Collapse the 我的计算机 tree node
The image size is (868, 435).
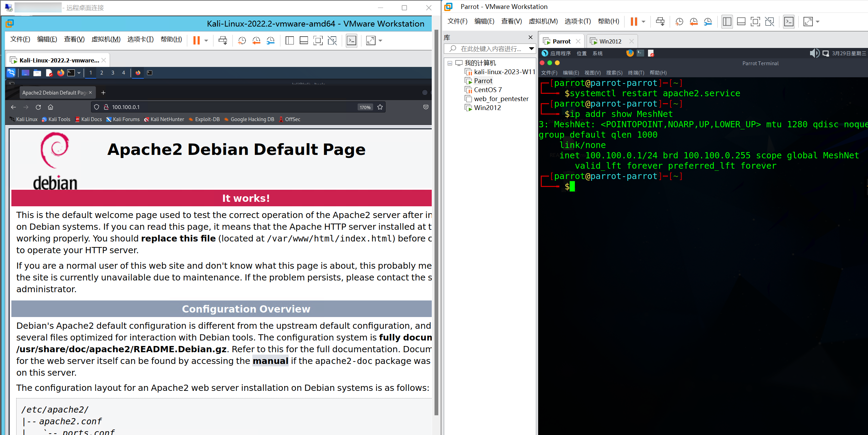tap(450, 63)
